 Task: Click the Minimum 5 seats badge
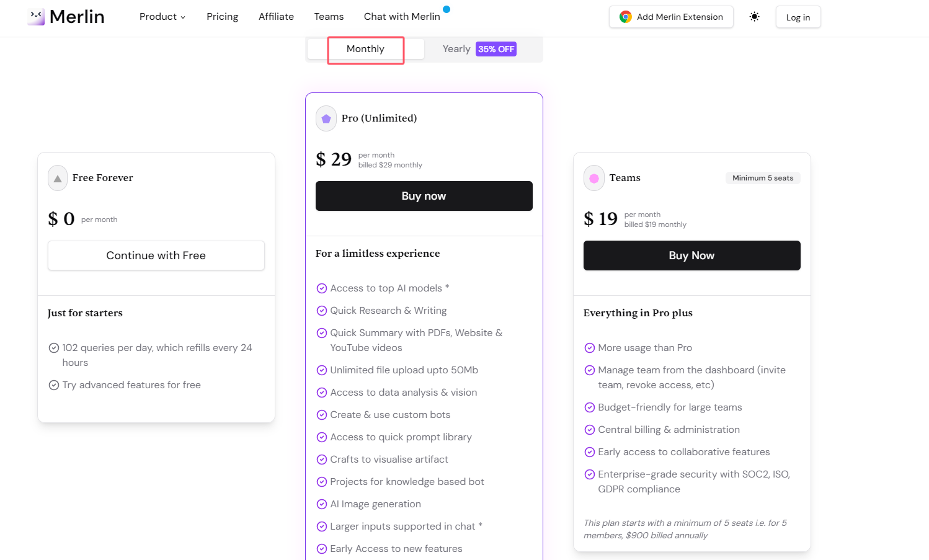[x=763, y=178]
